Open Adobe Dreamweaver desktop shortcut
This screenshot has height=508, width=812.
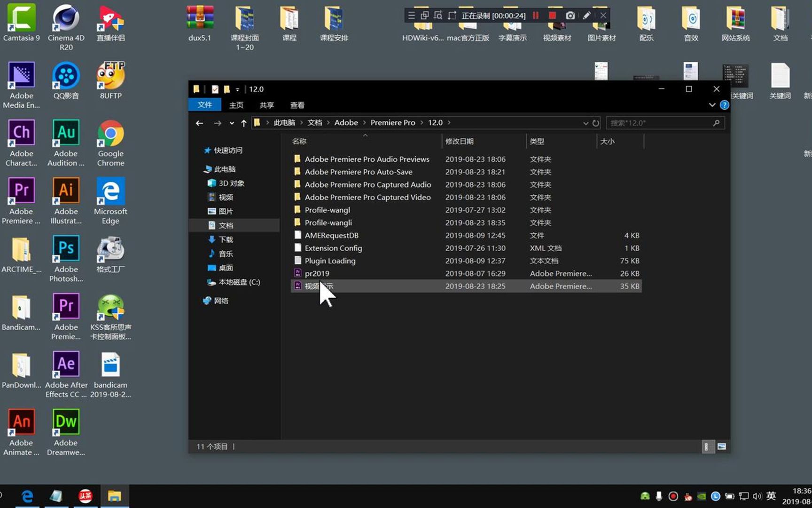66,432
